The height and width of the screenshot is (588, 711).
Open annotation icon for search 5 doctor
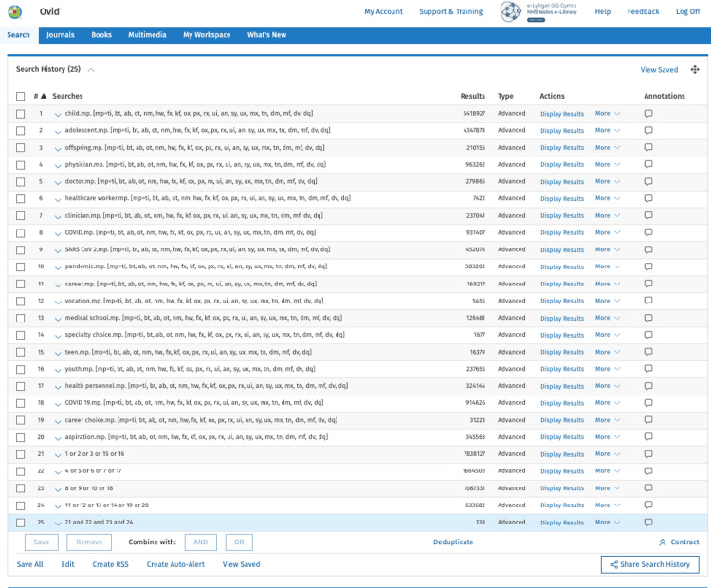[648, 181]
